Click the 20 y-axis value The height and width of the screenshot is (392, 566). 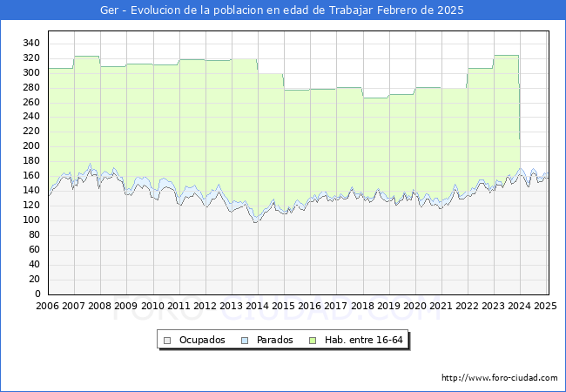click(x=34, y=279)
